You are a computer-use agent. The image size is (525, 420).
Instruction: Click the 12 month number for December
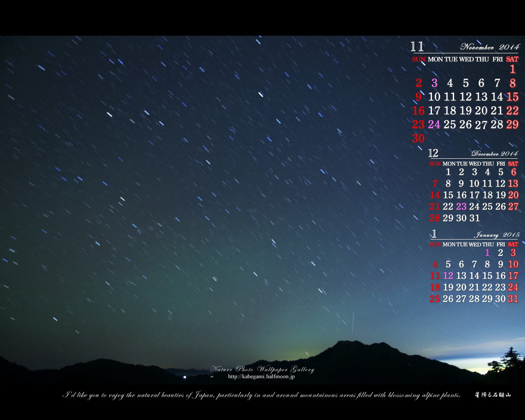[x=434, y=153]
